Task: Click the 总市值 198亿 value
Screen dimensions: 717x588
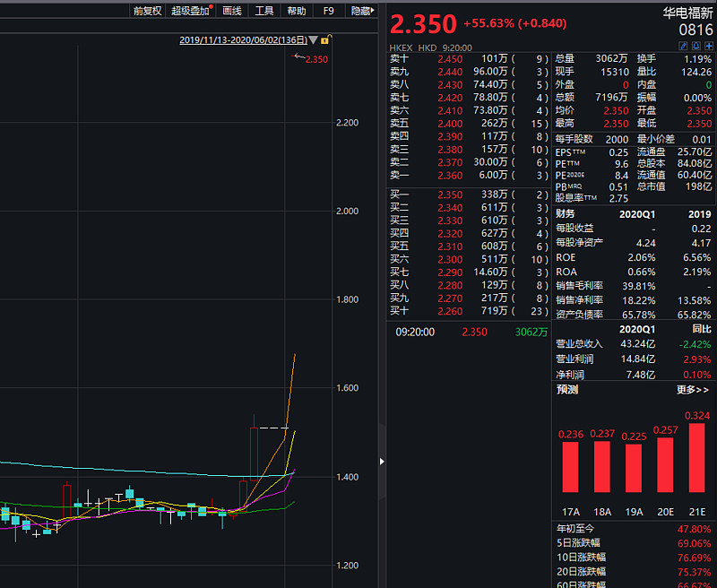Action: 699,186
